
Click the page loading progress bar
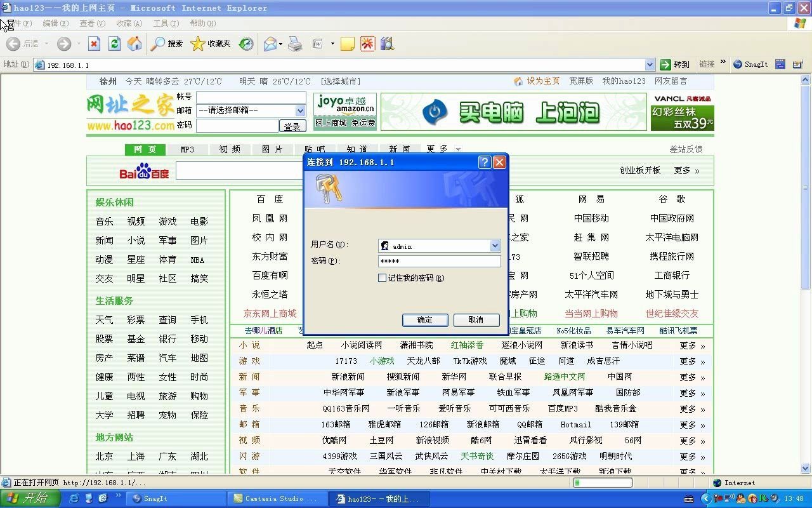[x=603, y=483]
